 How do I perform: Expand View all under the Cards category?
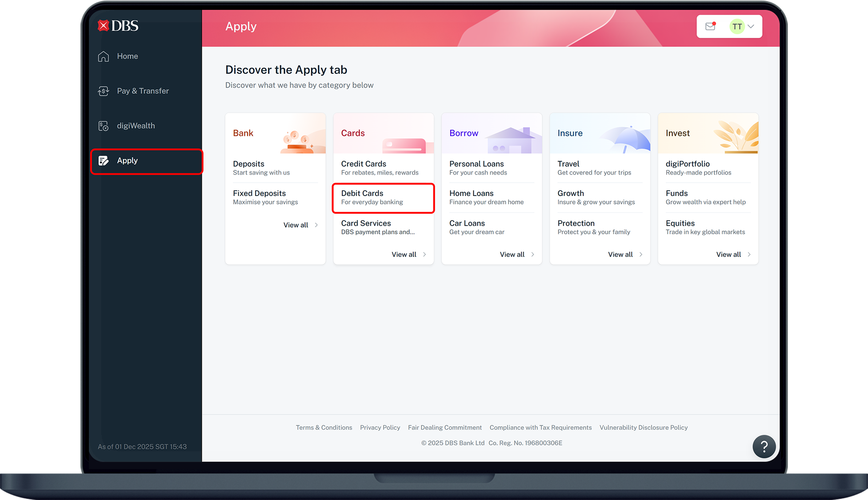[404, 254]
